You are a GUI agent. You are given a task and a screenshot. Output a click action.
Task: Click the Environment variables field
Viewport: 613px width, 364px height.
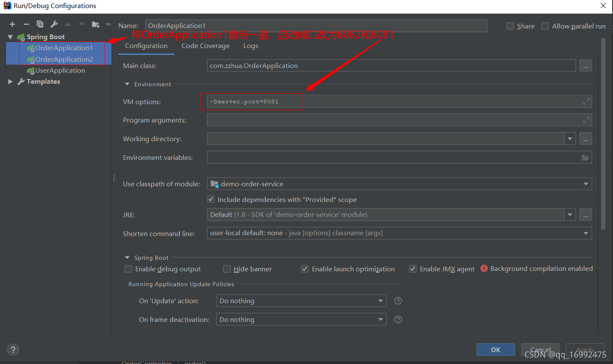point(399,158)
